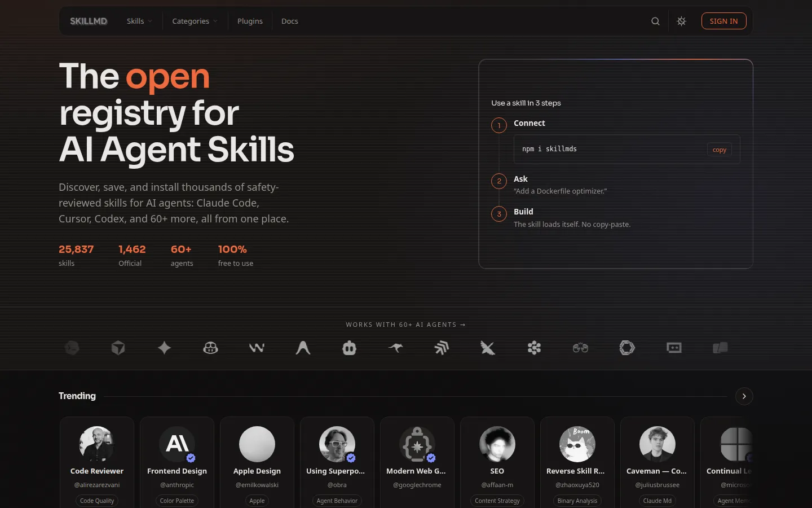Image resolution: width=812 pixels, height=508 pixels.
Task: Expand the Skills dropdown menu
Action: 139,21
